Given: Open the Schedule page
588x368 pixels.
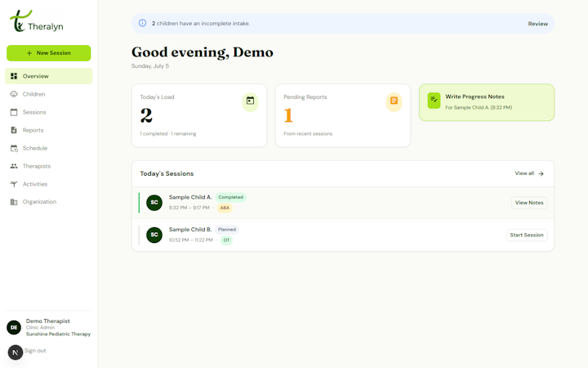Looking at the screenshot, I should [x=49, y=148].
